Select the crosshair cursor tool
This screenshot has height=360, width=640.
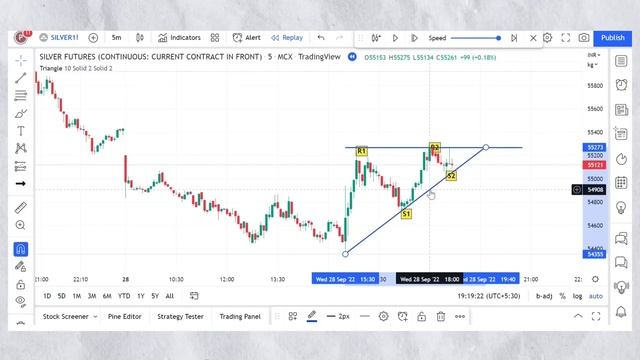pyautogui.click(x=21, y=61)
